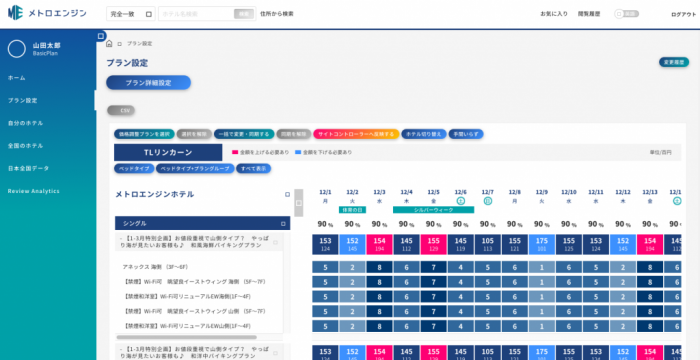The width and height of the screenshot is (700, 360).
Task: Click blue price cell 175 under 12/9, 和風海鮮 plan
Action: click(x=542, y=244)
